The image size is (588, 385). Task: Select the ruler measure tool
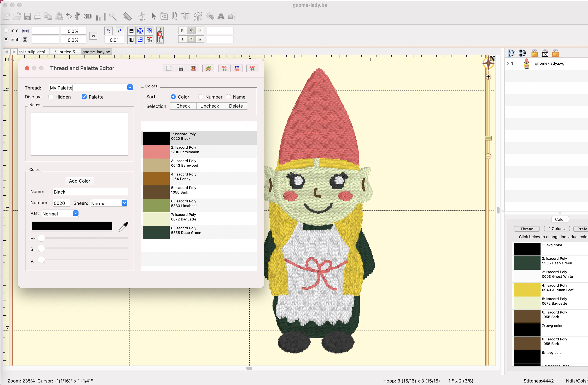pyautogui.click(x=127, y=16)
